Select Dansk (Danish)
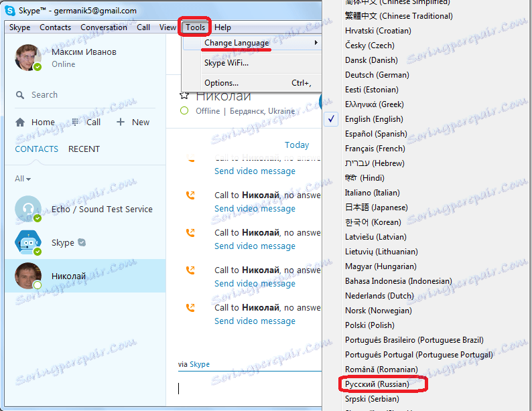The width and height of the screenshot is (532, 411). pos(371,60)
